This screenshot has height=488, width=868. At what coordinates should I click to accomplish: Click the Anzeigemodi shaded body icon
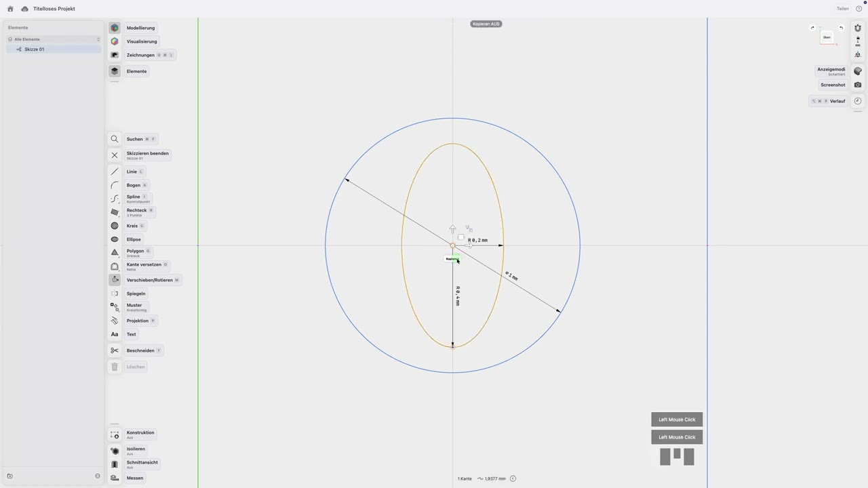coord(858,71)
